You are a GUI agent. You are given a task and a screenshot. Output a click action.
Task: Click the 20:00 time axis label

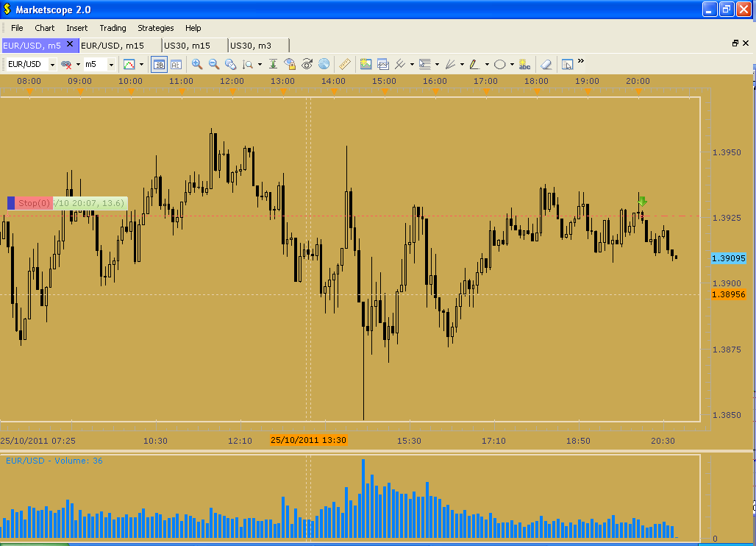pyautogui.click(x=638, y=81)
